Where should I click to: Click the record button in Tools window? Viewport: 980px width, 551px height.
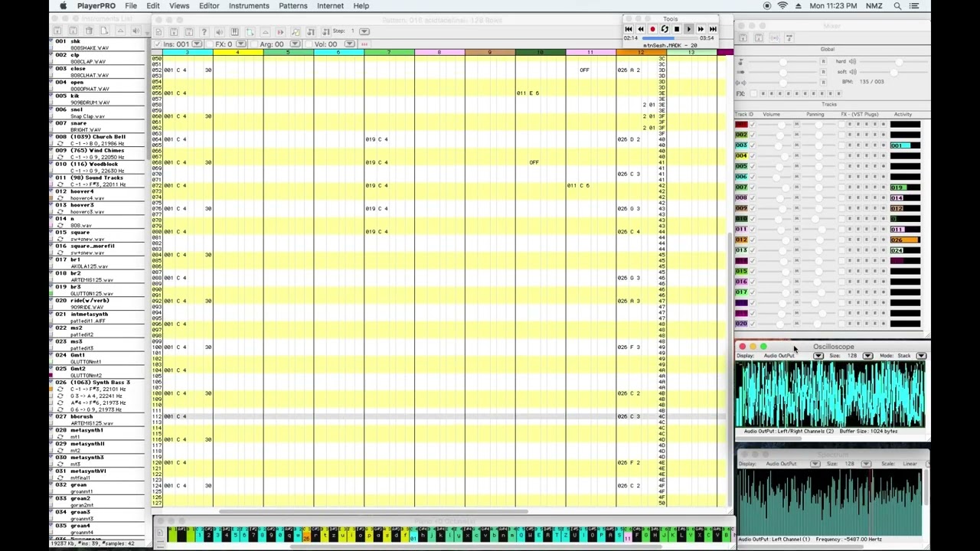[x=652, y=29]
